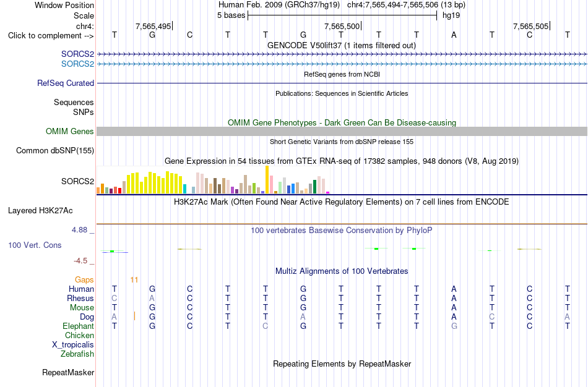The height and width of the screenshot is (387, 588).
Task: Click 'Publications: Sequences in Scientific Articles' title
Action: pos(342,93)
